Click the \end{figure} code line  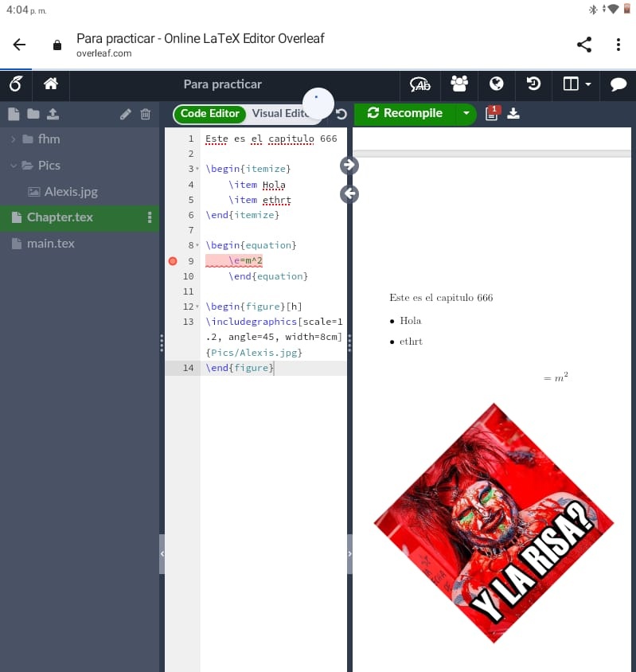tap(239, 368)
